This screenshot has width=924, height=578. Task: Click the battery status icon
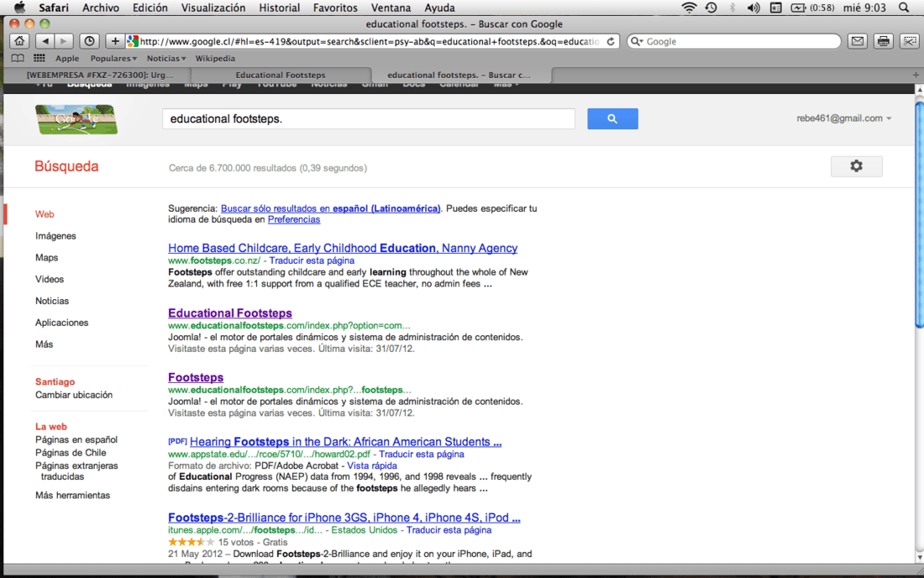coord(799,8)
